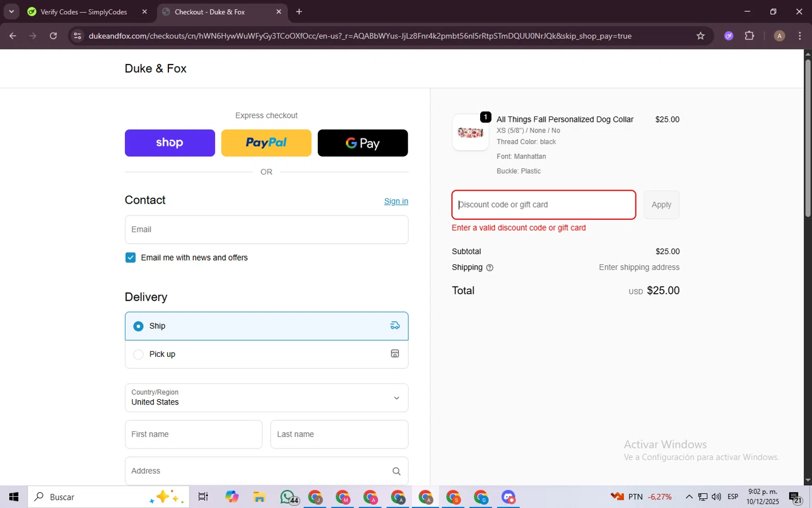Reload the checkout page
Viewport: 812px width, 508px height.
pos(53,36)
